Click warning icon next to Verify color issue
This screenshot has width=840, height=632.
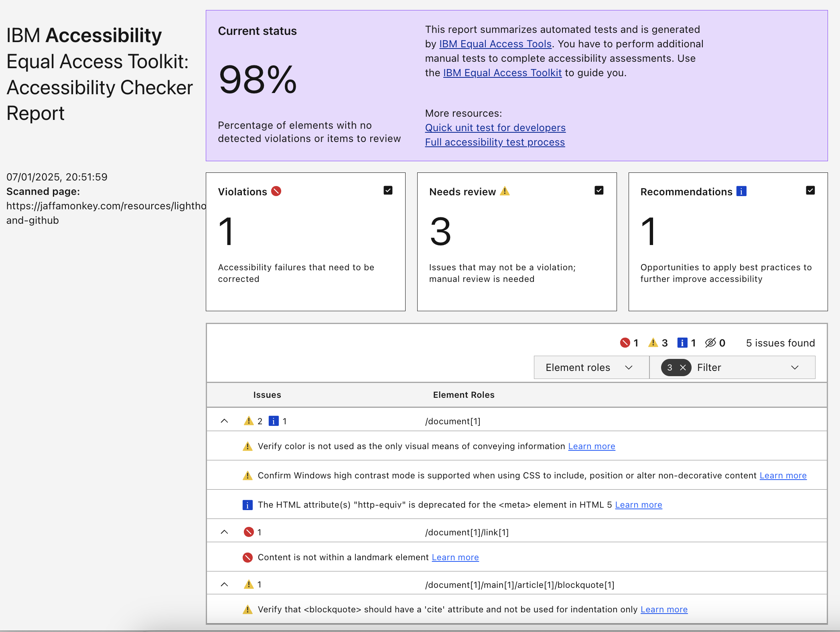[248, 446]
